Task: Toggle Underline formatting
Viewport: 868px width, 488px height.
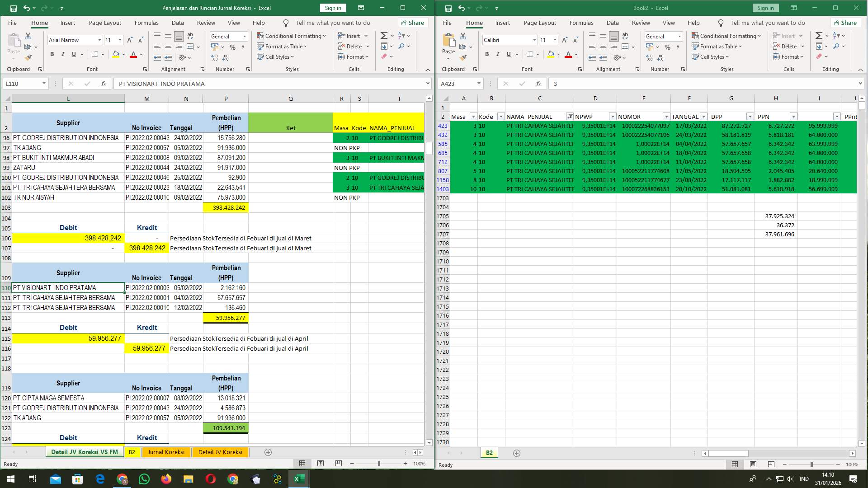Action: pyautogui.click(x=73, y=54)
